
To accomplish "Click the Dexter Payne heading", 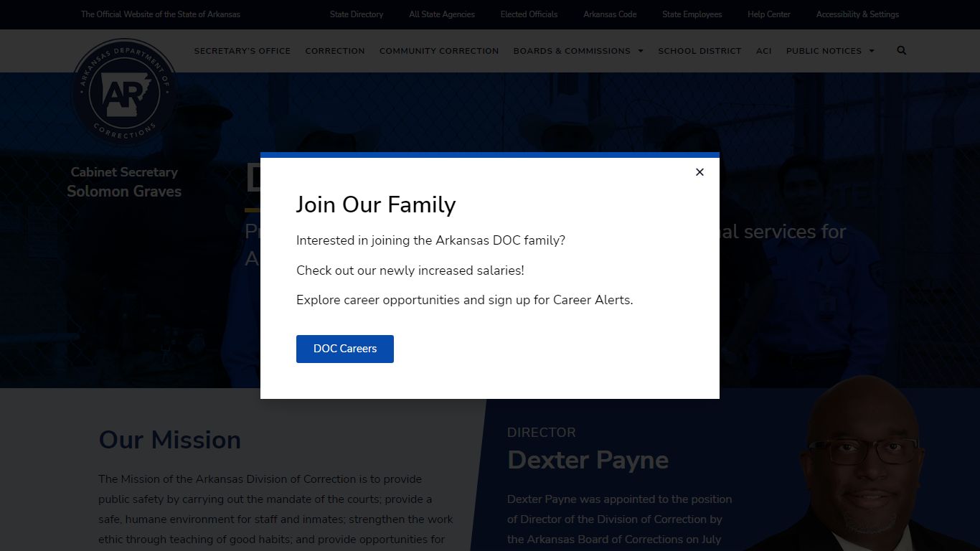I will click(x=588, y=460).
